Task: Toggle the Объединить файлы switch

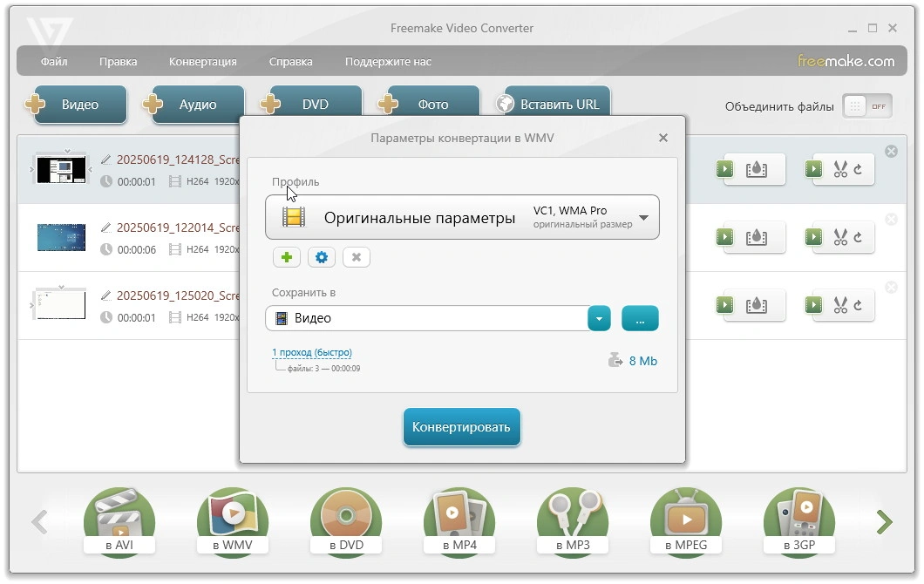Action: 867,106
